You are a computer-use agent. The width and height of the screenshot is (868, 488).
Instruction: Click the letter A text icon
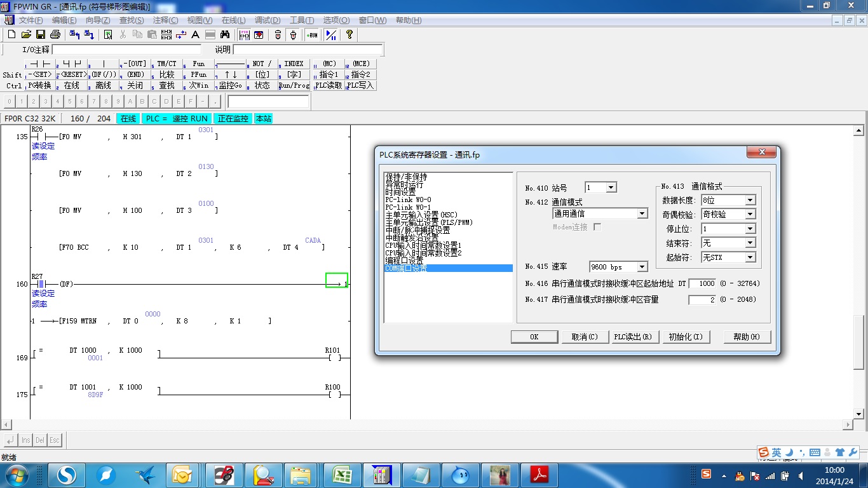[195, 35]
